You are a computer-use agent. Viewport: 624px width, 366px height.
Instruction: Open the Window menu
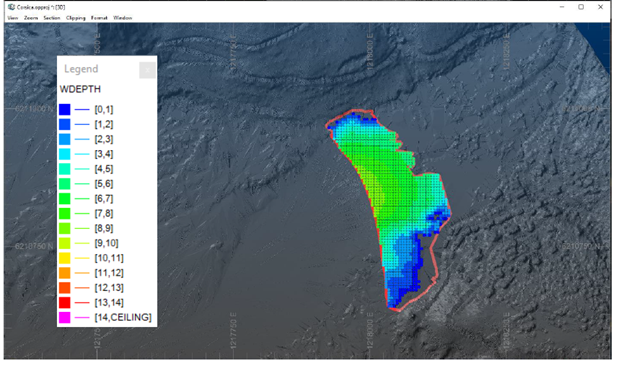123,18
